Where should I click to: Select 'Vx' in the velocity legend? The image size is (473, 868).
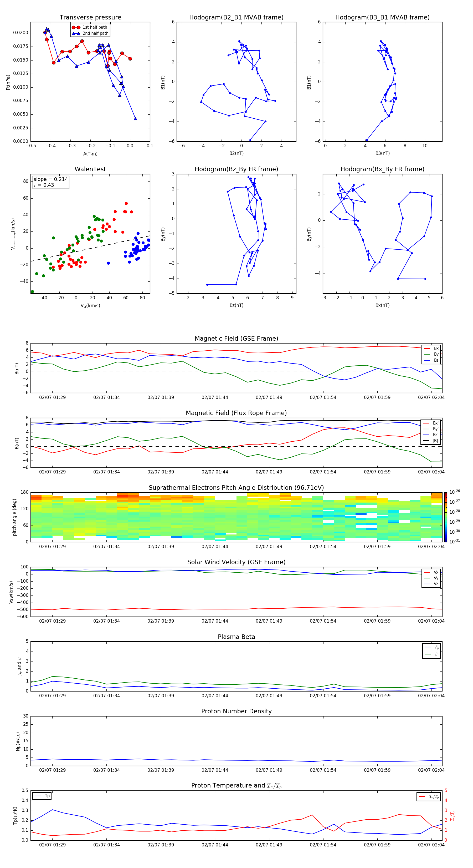[431, 572]
